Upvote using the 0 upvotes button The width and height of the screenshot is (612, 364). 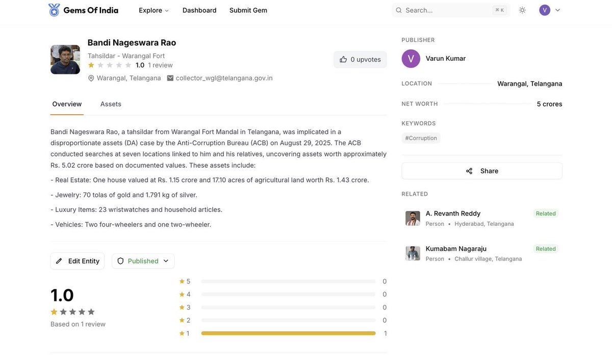pos(360,60)
